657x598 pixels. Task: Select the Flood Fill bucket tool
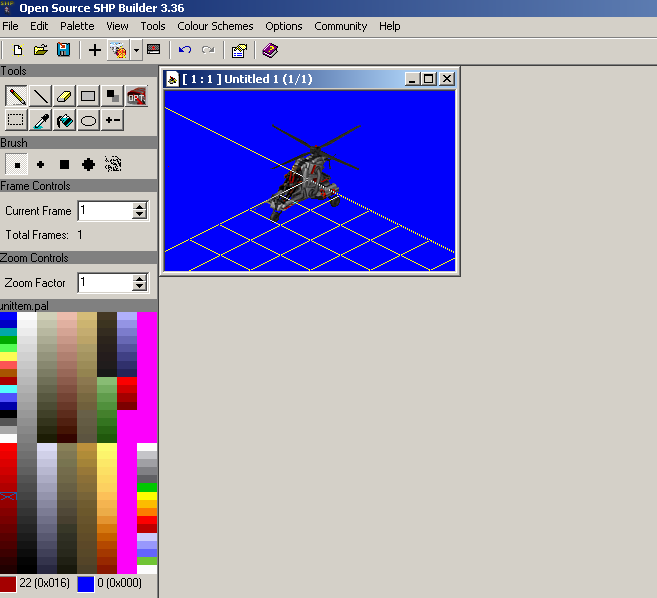point(64,121)
